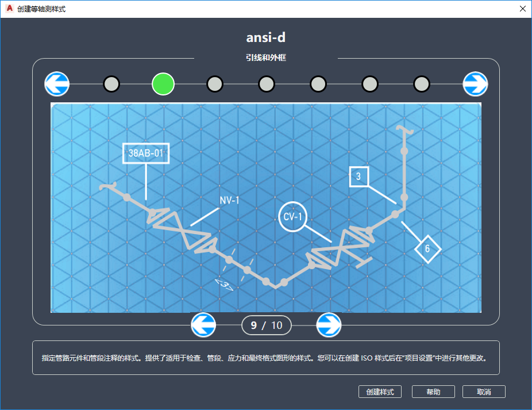532x410 pixels.
Task: Go to next preview with the bottom right arrow
Action: point(329,325)
